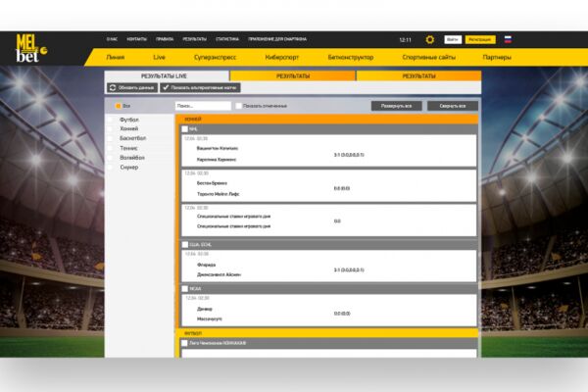Select team Каролина Харикейнз
This screenshot has width=588, height=392.
(217, 160)
